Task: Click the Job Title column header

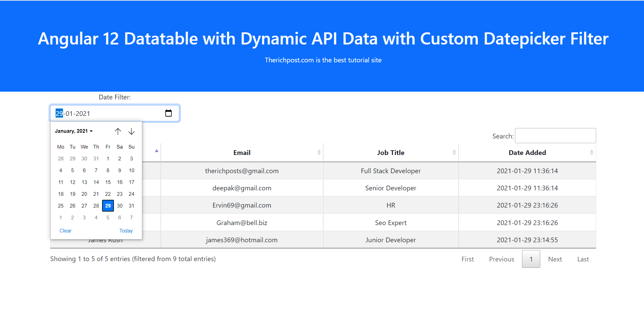Action: [x=391, y=153]
